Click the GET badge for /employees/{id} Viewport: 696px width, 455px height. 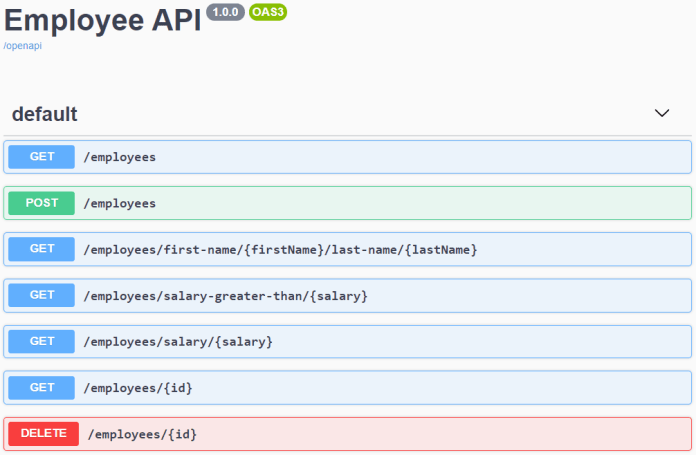coord(42,387)
